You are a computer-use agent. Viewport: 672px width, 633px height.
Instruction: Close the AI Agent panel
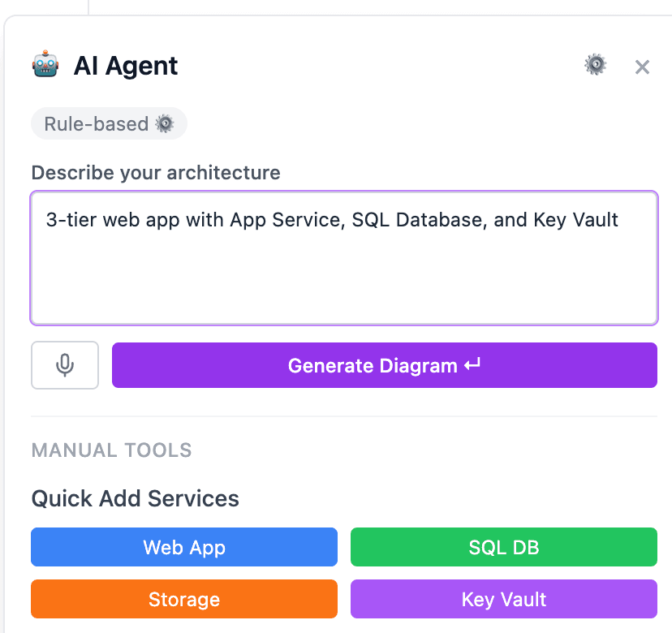coord(642,67)
